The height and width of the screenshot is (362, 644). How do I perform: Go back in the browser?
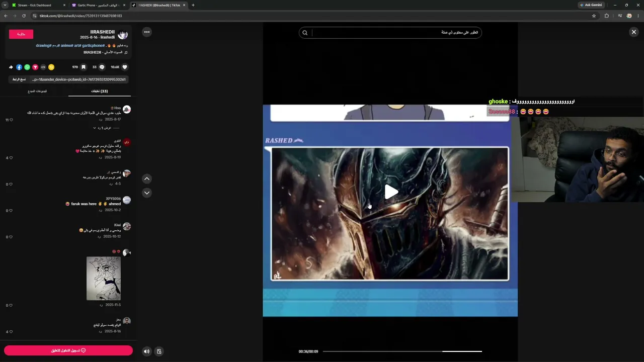(6, 16)
